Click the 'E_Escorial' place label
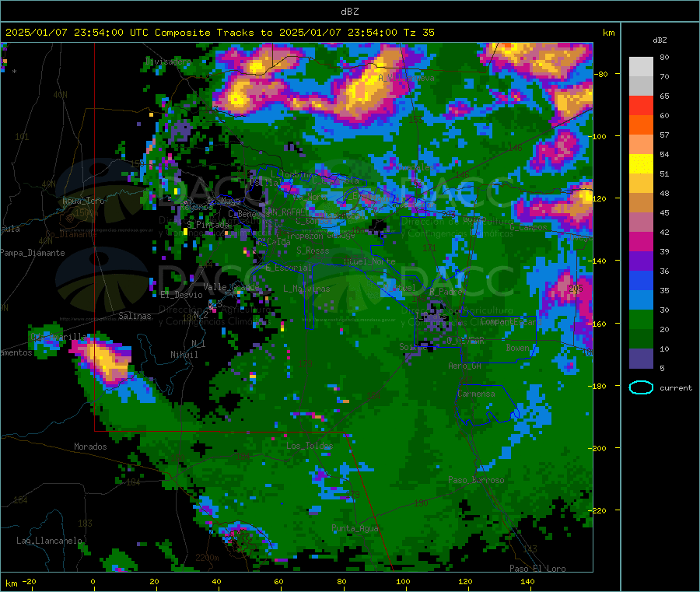Image resolution: width=700 pixels, height=592 pixels. click(288, 268)
